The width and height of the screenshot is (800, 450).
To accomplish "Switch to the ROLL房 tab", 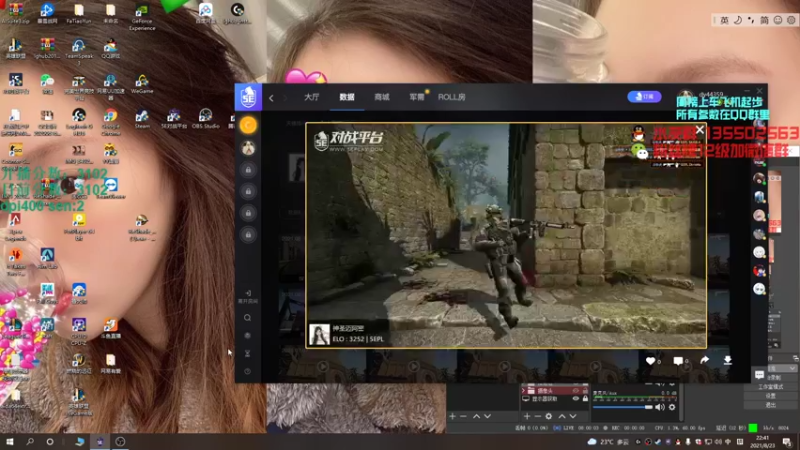I will pyautogui.click(x=452, y=97).
